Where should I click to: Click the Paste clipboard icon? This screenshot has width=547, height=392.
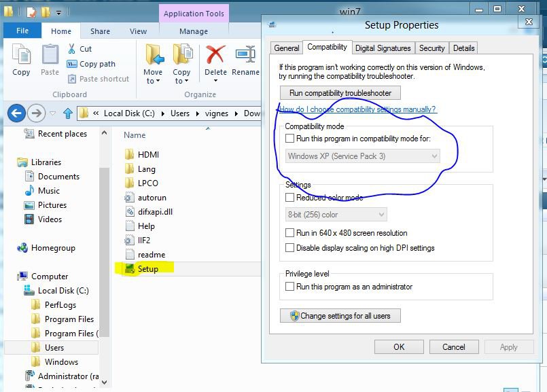[50, 54]
